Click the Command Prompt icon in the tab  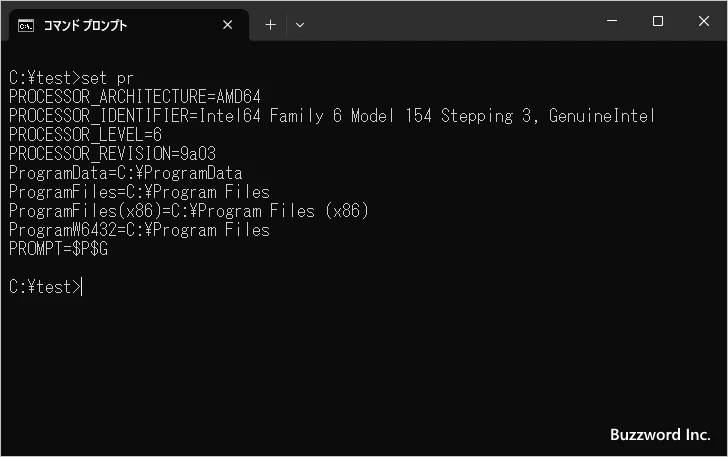click(x=26, y=25)
